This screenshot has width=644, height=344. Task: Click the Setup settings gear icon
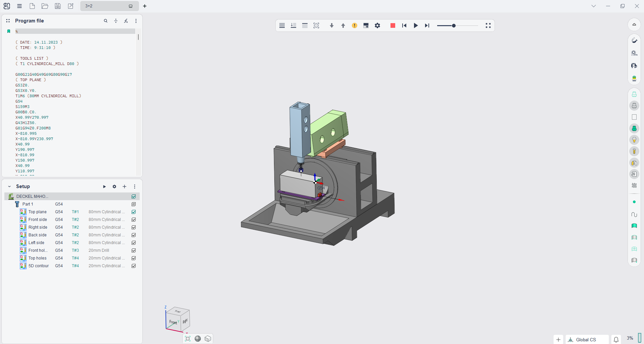tap(114, 186)
